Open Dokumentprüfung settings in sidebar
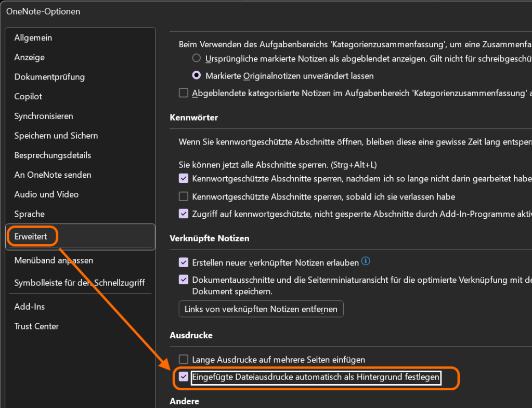The width and height of the screenshot is (532, 408). tap(49, 77)
